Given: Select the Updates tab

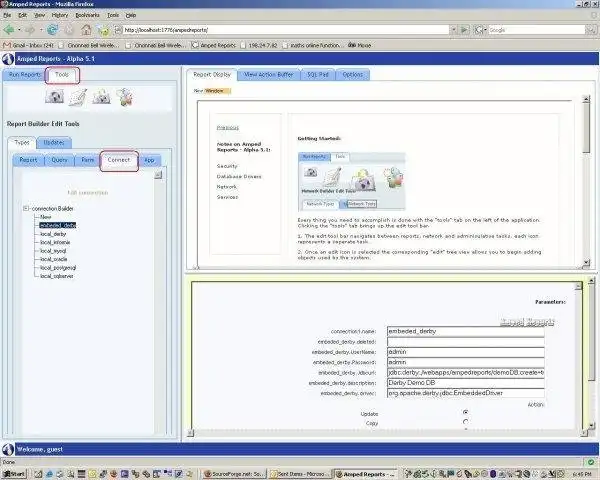Looking at the screenshot, I should click(x=54, y=142).
